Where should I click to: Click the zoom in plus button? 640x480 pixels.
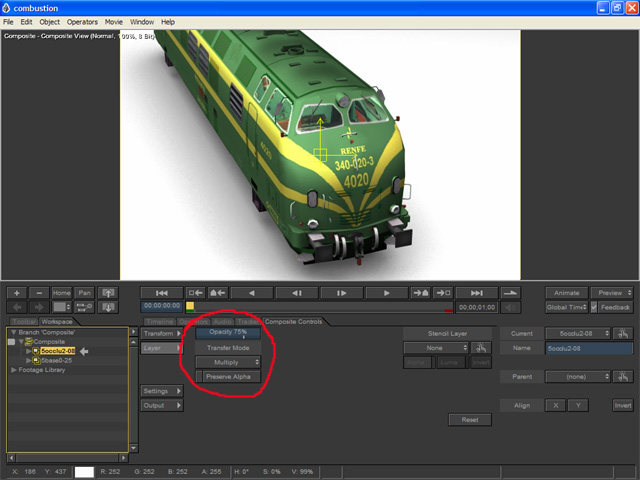(17, 292)
